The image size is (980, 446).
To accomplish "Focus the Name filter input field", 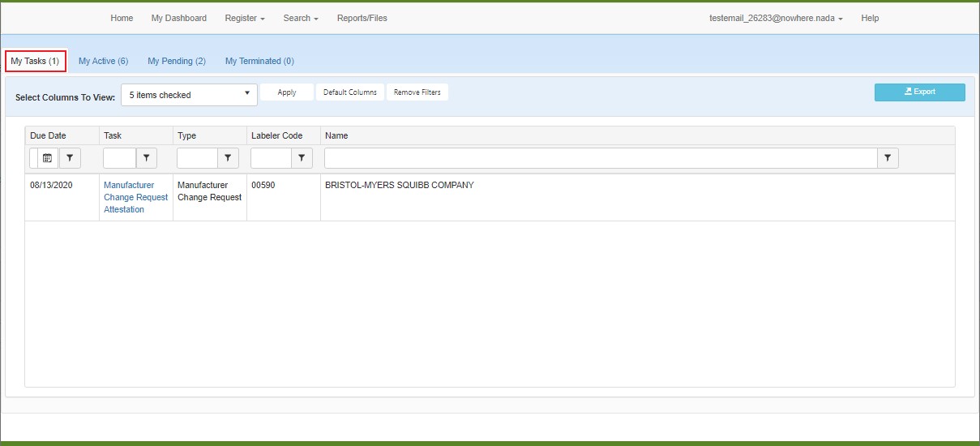I will (x=601, y=158).
